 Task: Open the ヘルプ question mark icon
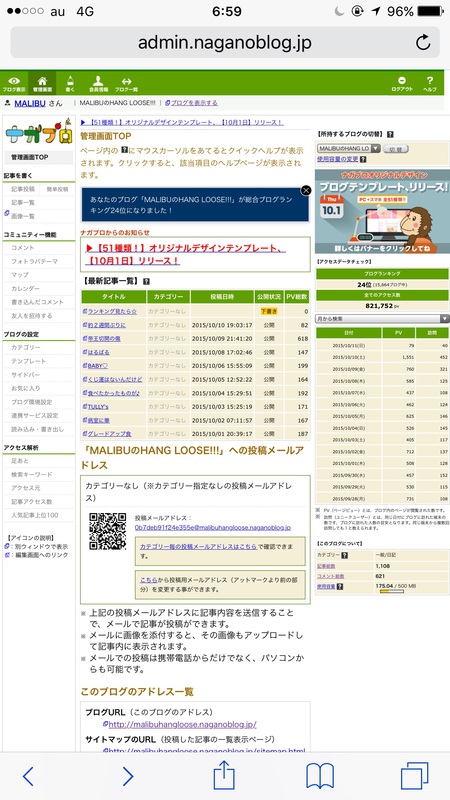[x=430, y=83]
